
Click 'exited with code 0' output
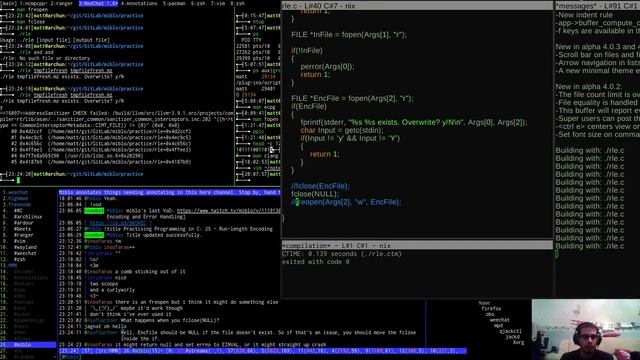[316, 262]
